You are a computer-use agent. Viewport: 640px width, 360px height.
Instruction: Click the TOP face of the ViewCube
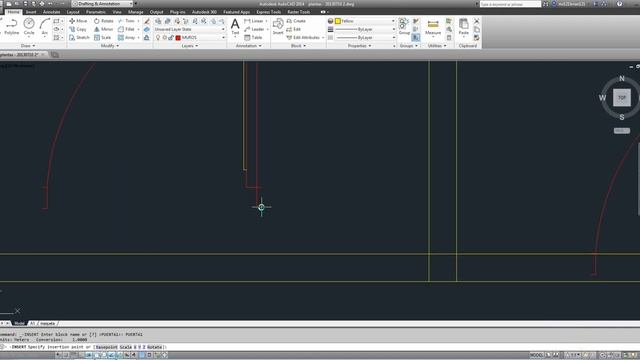click(x=622, y=98)
